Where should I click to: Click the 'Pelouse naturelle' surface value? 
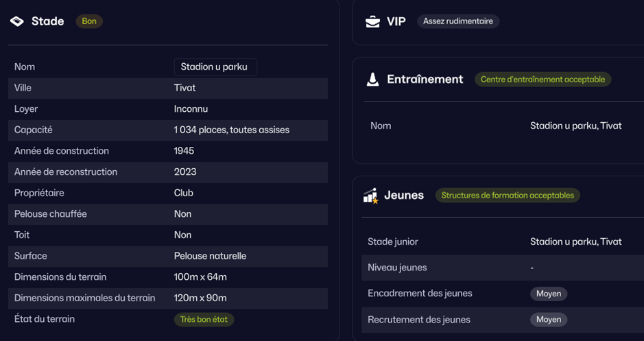(210, 256)
